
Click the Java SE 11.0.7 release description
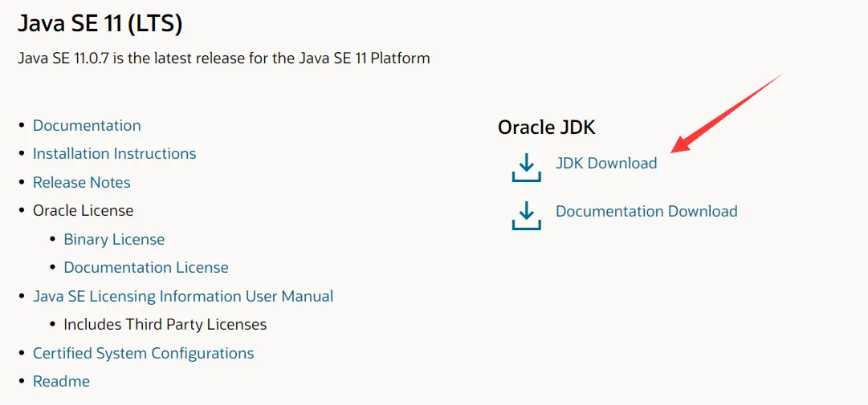point(224,59)
